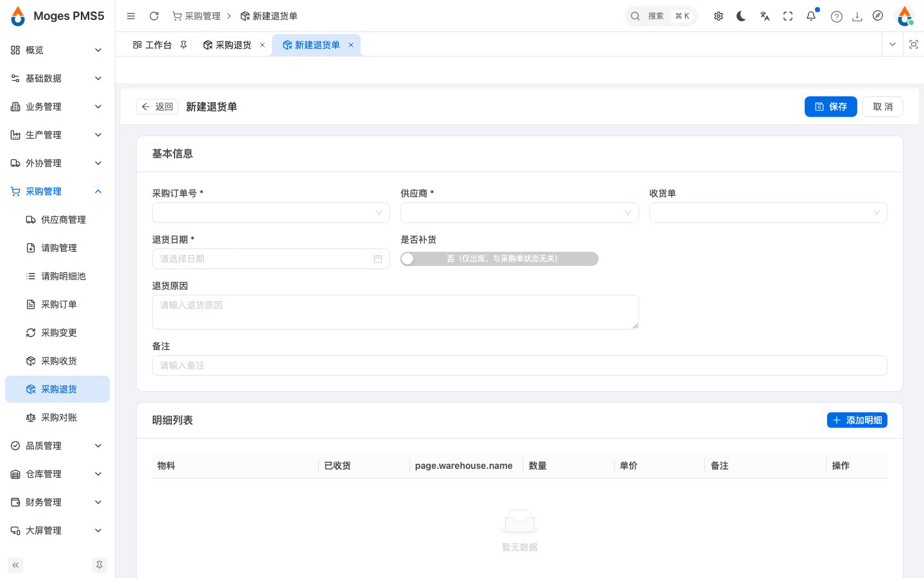Image resolution: width=924 pixels, height=578 pixels.
Task: Expand the 仓库管理 sidebar menu
Action: (57, 474)
